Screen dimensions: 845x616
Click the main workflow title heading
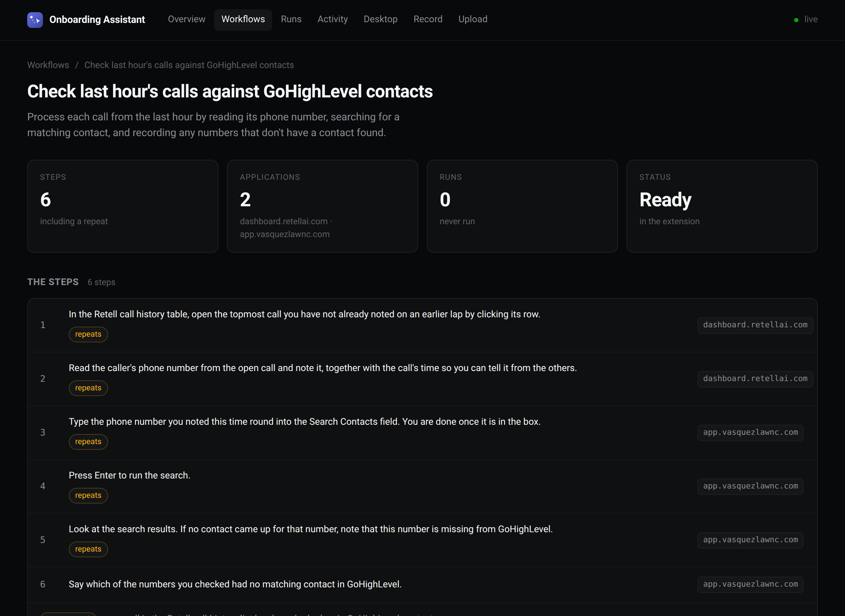point(230,91)
